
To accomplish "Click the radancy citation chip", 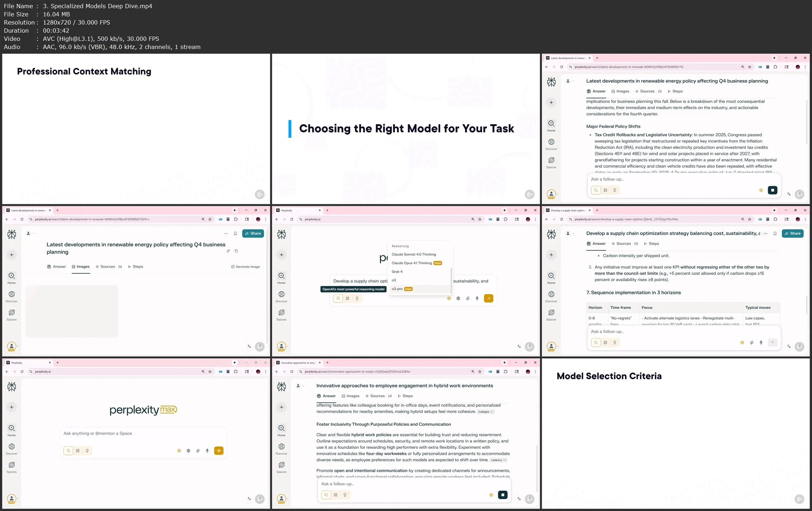I will point(498,460).
